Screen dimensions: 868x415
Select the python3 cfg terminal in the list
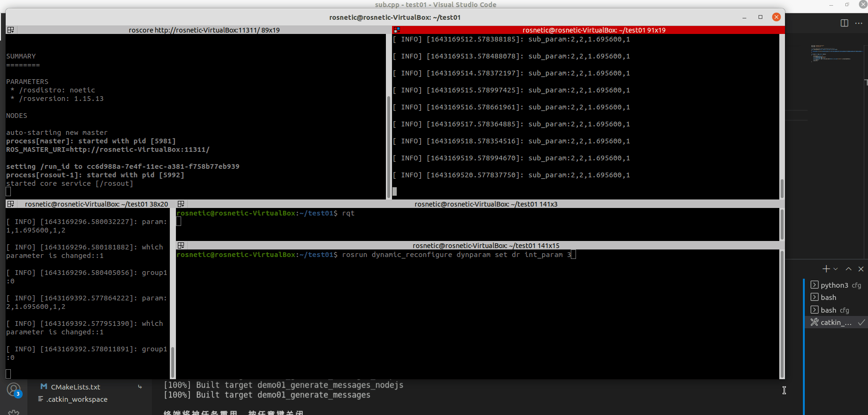(836, 285)
